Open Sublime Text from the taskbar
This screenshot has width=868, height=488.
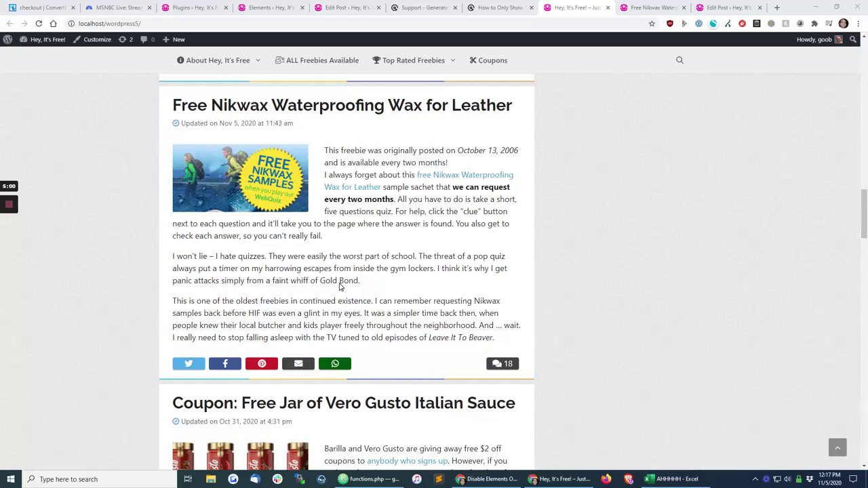(x=439, y=479)
